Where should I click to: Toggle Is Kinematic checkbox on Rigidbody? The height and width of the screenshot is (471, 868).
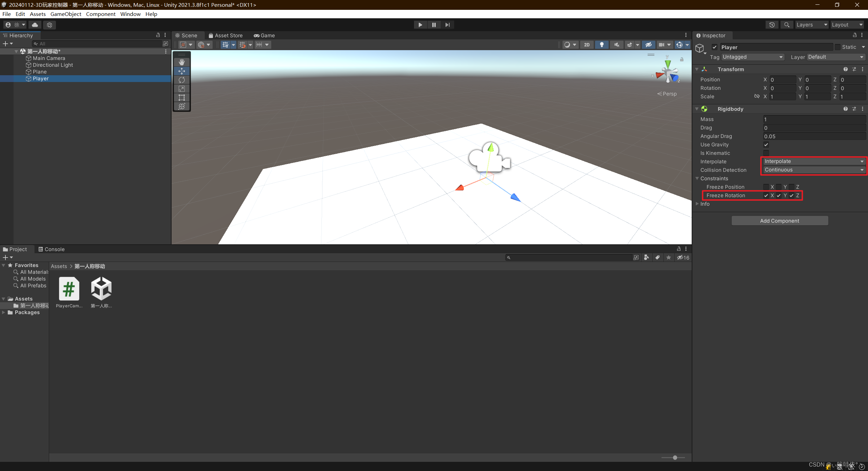[x=765, y=152]
